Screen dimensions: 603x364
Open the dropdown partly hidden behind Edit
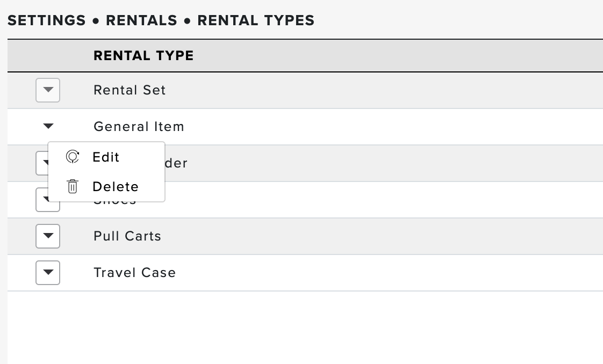[x=41, y=163]
